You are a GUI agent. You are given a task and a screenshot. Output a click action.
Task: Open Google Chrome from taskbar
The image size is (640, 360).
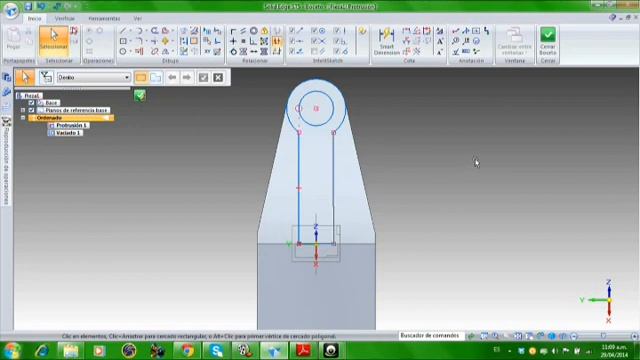tap(187, 351)
